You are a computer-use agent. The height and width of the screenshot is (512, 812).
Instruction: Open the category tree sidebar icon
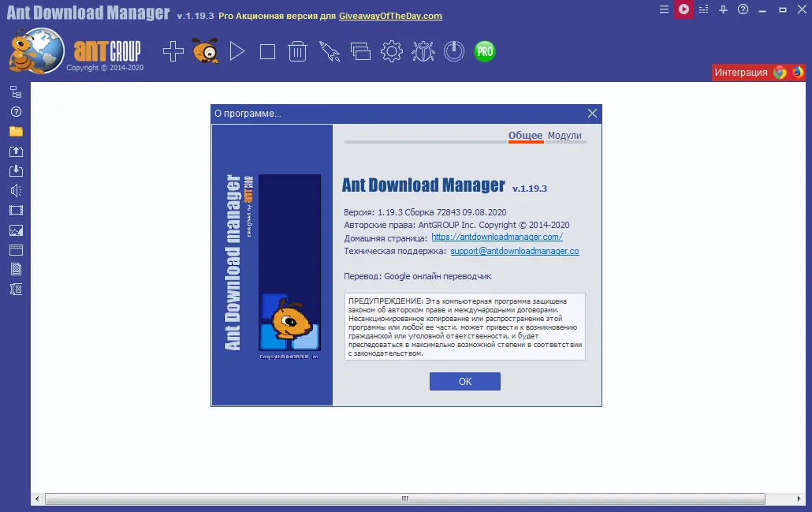16,92
